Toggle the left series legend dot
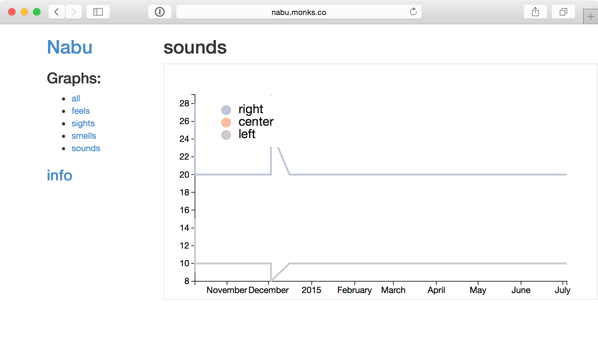The height and width of the screenshot is (364, 598). (226, 135)
